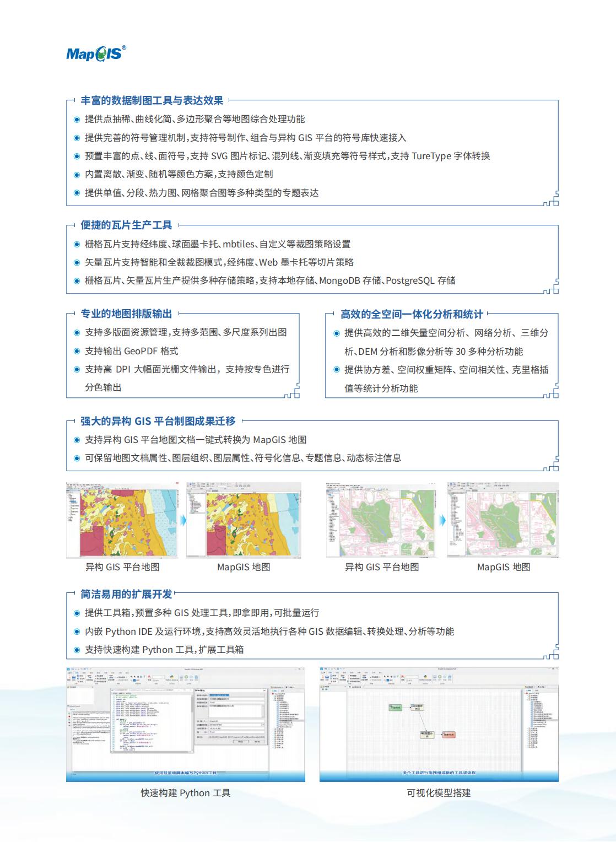Click the line 支持异构 GIS 平台地图文档一键式转换
The image size is (616, 842).
[196, 440]
